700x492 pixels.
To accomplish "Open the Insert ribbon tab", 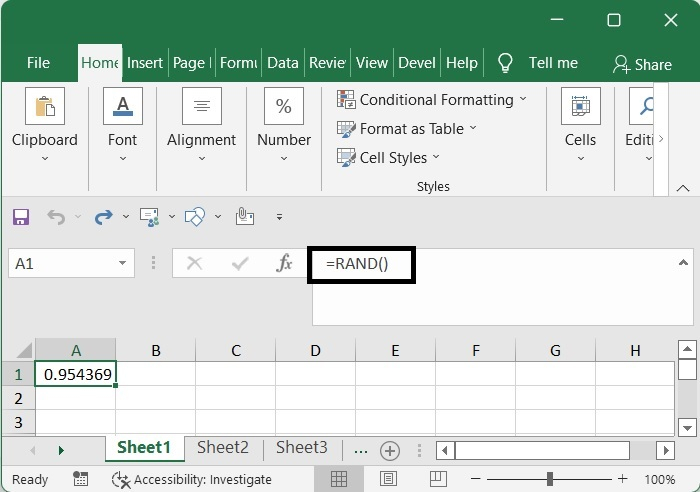I will coord(145,62).
